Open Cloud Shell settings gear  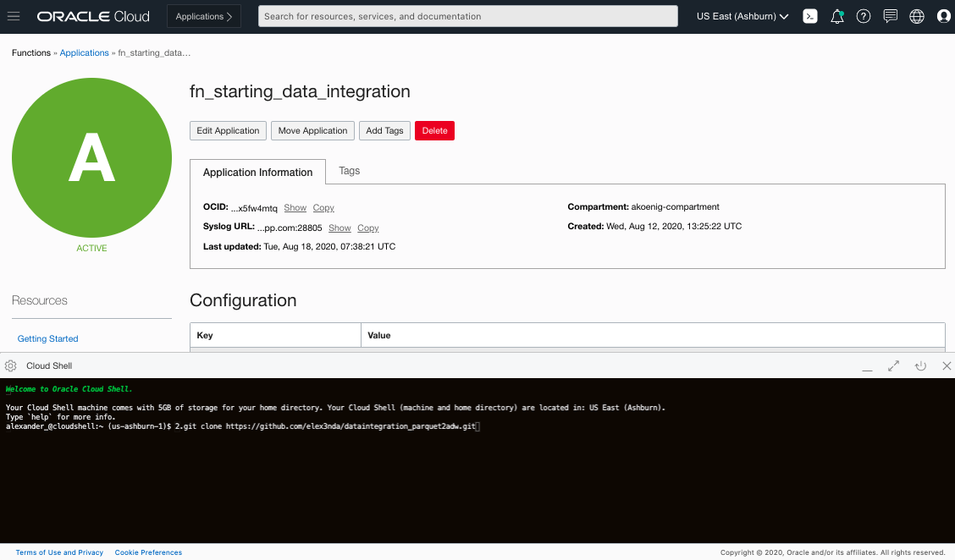10,365
